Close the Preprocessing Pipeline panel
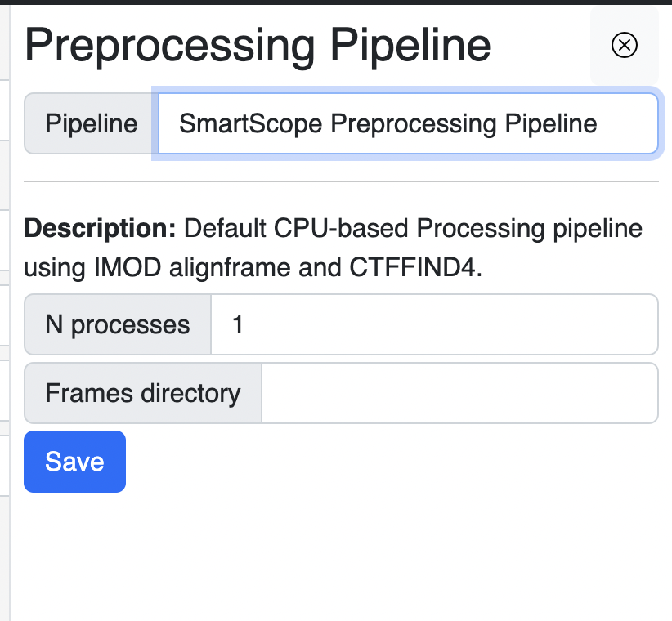Viewport: 672px width, 621px height. (x=625, y=45)
